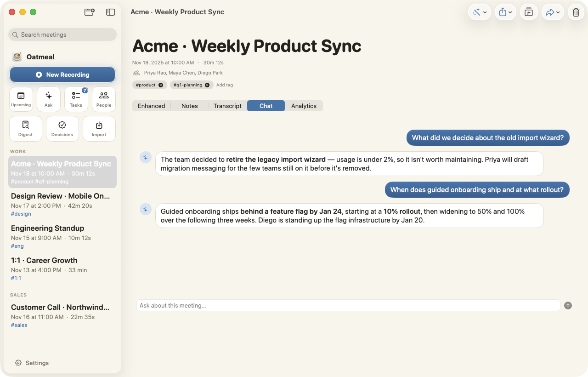Image resolution: width=588 pixels, height=377 pixels.
Task: Select the Chat tab
Action: point(266,106)
